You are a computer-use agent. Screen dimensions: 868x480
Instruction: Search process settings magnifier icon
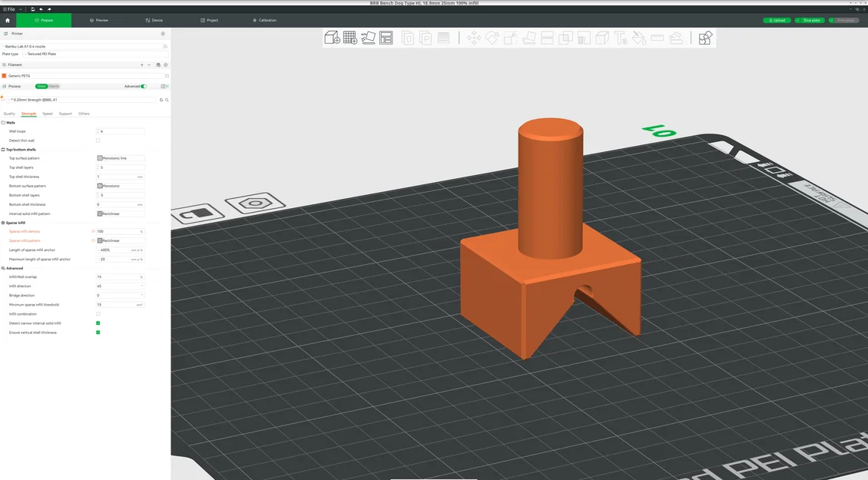click(167, 100)
